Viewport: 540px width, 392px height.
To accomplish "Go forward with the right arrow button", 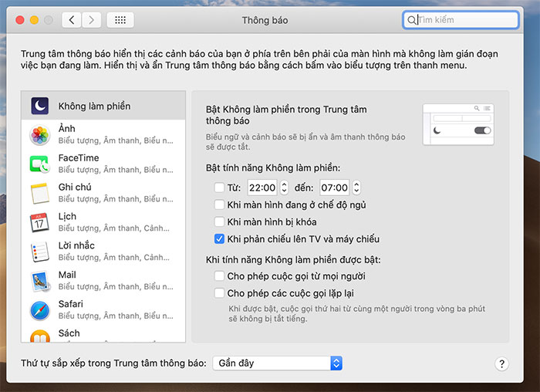I will click(x=91, y=20).
